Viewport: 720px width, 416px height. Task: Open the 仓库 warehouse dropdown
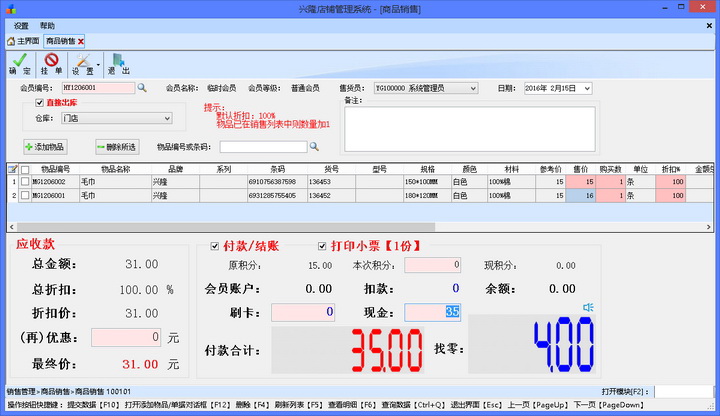coord(167,118)
